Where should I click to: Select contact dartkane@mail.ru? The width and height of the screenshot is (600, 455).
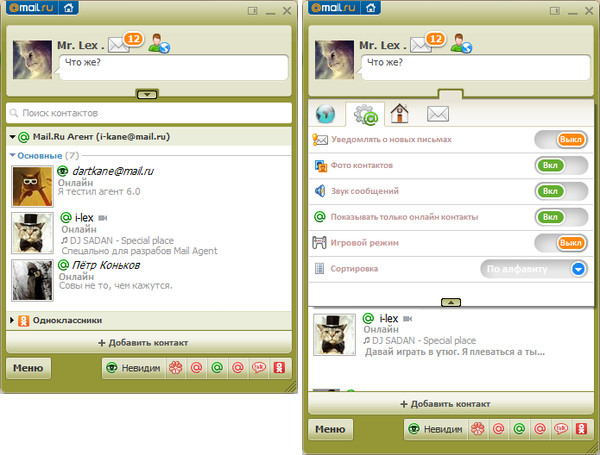coord(149,186)
